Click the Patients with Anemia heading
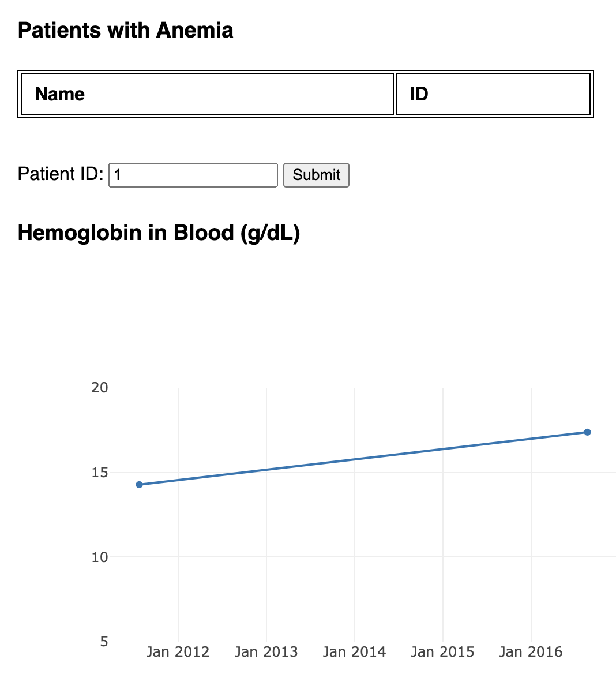This screenshot has height=689, width=616. 126,30
